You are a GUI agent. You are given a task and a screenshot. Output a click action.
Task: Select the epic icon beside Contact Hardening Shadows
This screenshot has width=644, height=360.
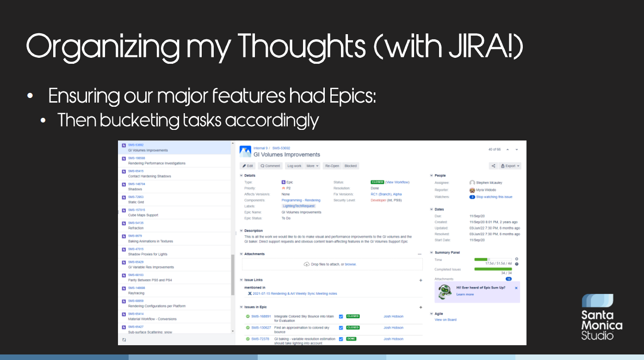pos(124,171)
